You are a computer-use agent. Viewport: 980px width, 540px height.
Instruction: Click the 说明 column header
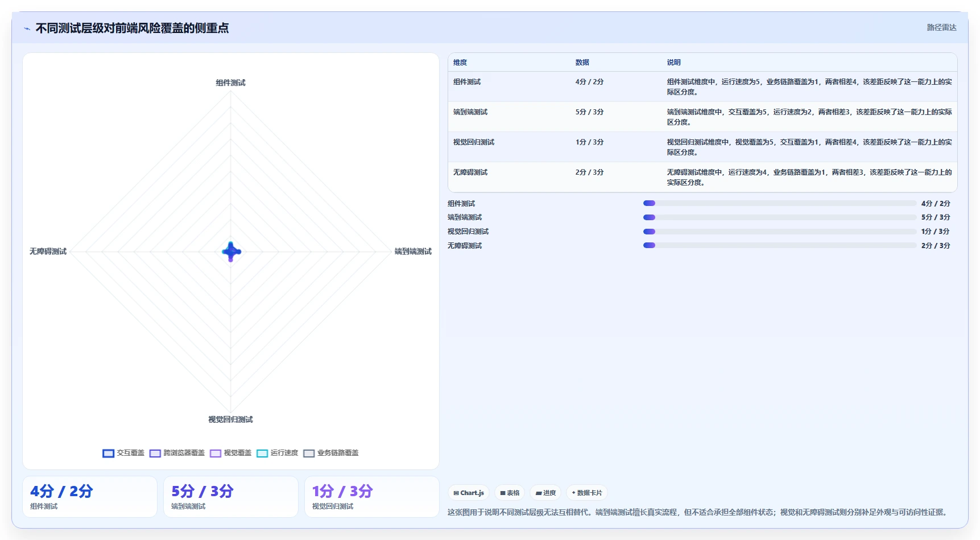(x=673, y=63)
